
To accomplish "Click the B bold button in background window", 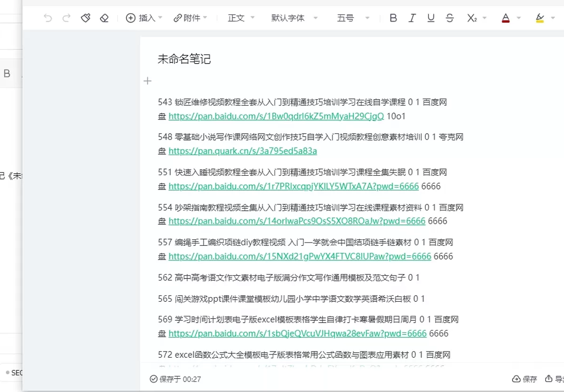I will 7,74.
